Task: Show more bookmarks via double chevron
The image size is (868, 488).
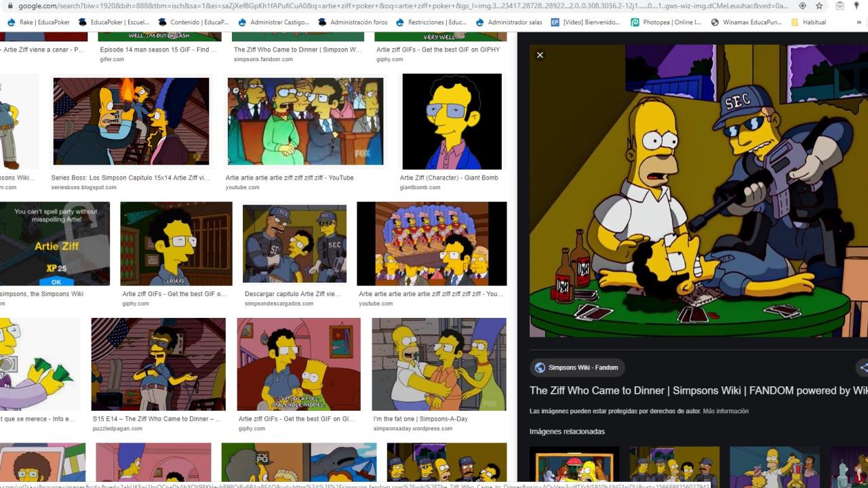Action: 860,22
